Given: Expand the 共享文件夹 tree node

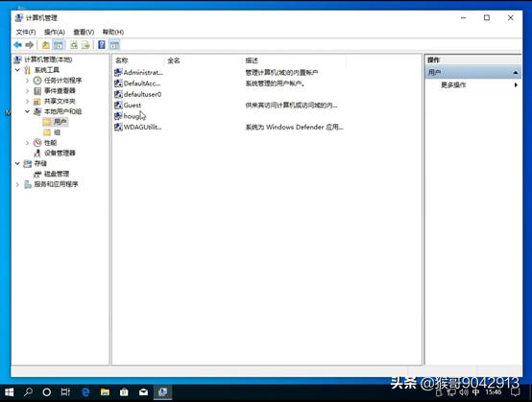Looking at the screenshot, I should (28, 101).
